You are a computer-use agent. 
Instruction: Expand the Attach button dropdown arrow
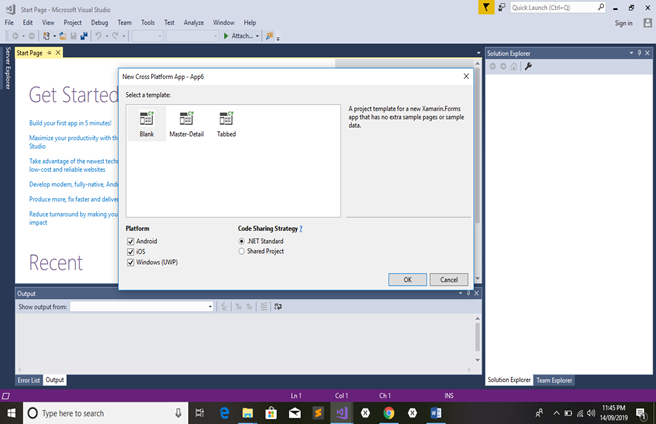coord(257,36)
